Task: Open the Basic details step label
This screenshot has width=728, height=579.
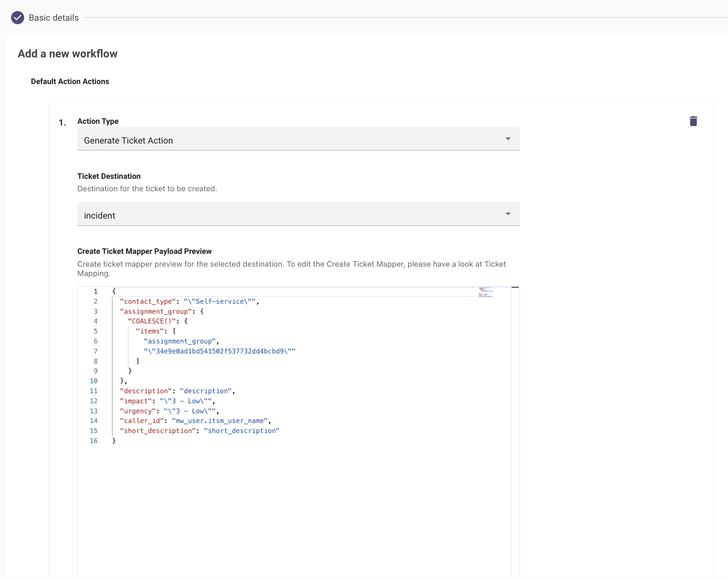Action: pos(54,18)
